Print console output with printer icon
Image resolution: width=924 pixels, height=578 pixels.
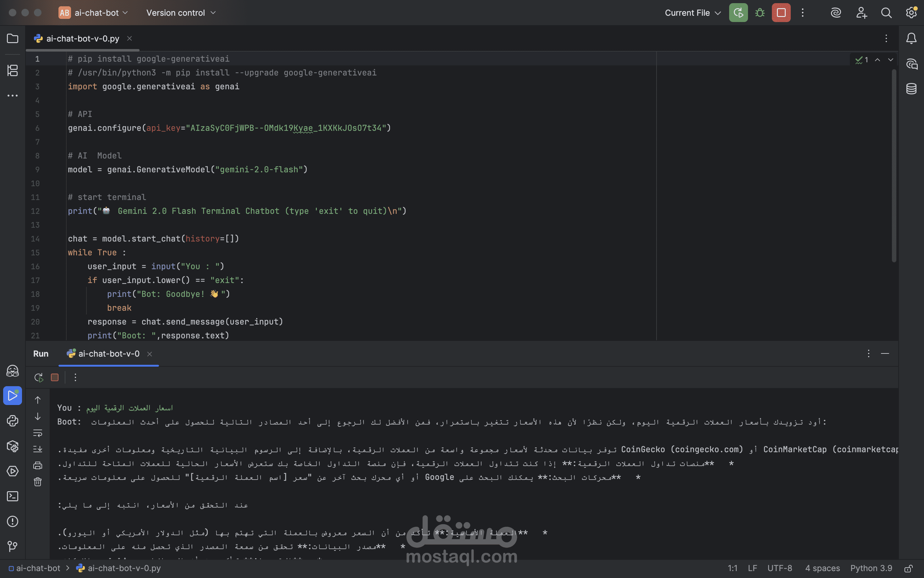coord(37,465)
